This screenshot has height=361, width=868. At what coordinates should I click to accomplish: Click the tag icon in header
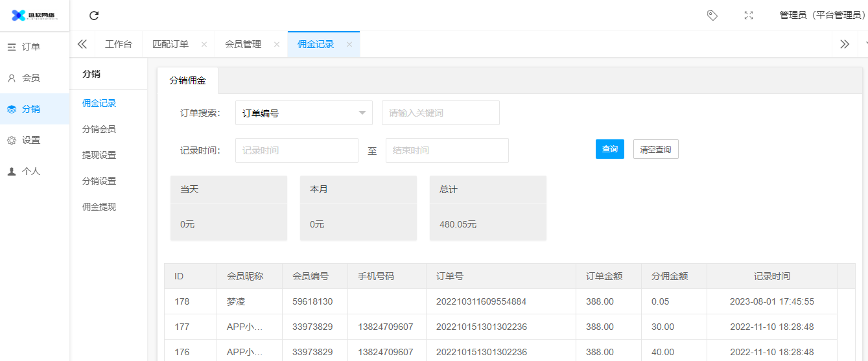coord(712,16)
